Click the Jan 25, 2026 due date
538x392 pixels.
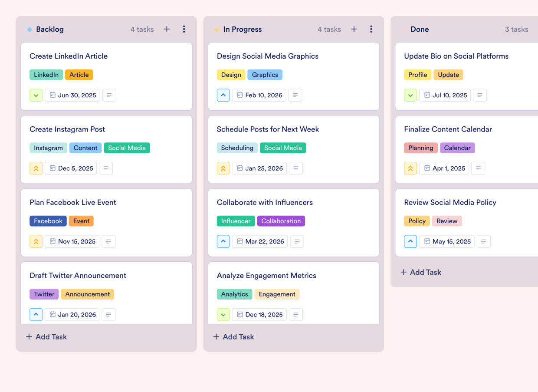[259, 168]
